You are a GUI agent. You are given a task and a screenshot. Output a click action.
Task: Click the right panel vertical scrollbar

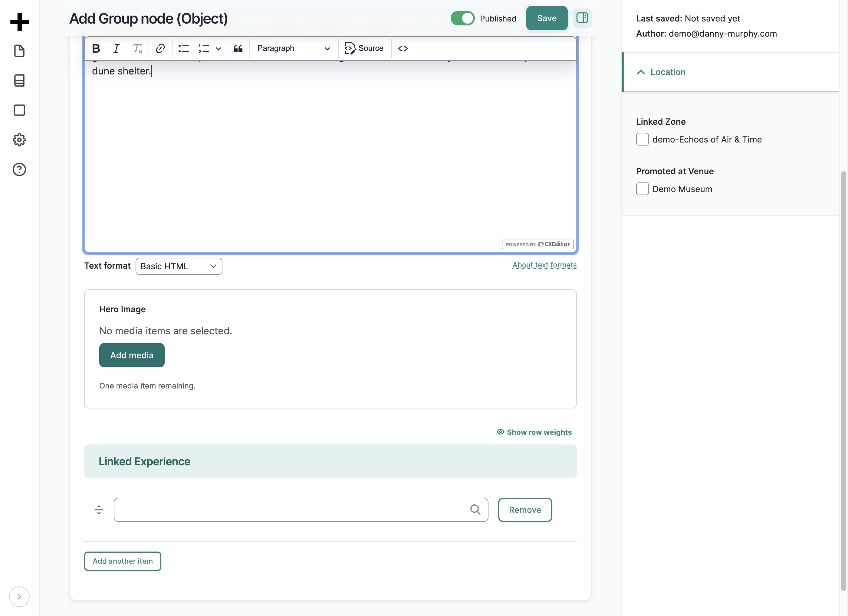point(843,381)
